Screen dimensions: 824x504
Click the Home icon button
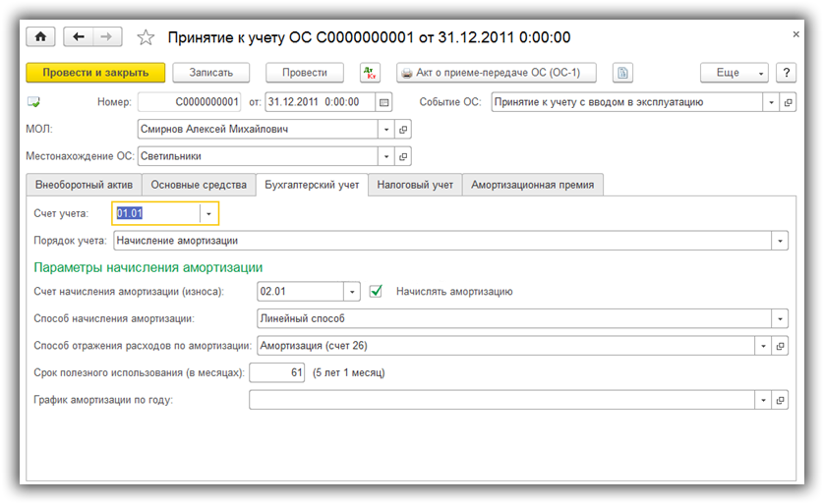coord(40,37)
